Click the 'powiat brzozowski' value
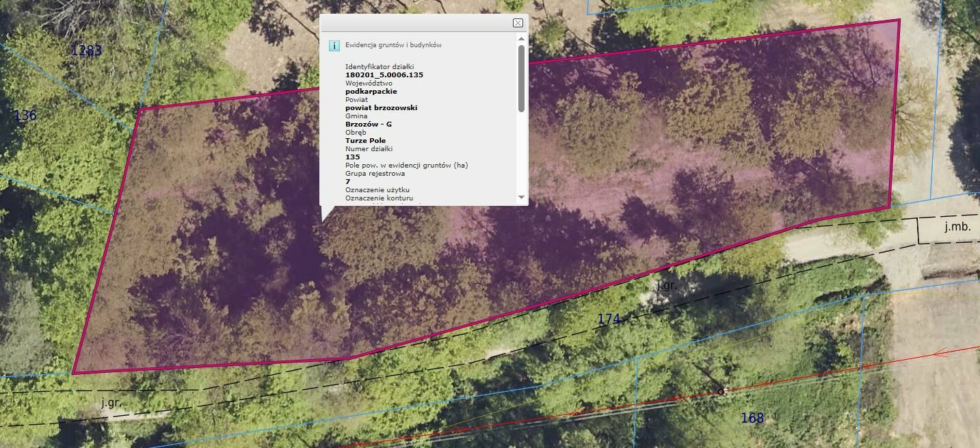This screenshot has width=980, height=448. [x=381, y=107]
